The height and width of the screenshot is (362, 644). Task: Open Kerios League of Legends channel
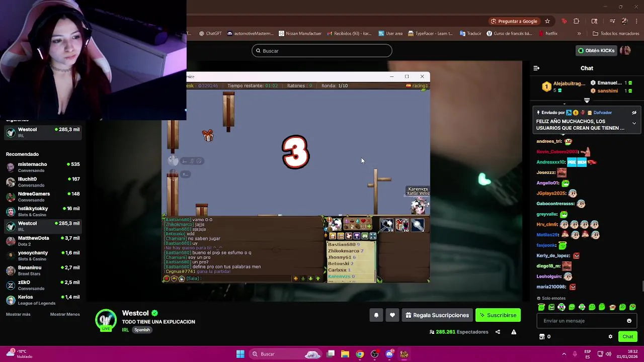tap(42, 300)
